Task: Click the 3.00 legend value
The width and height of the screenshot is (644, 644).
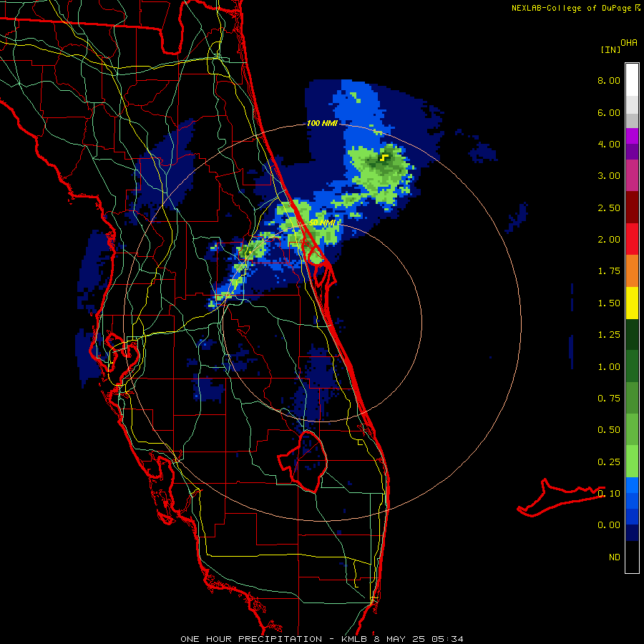Action: (609, 176)
